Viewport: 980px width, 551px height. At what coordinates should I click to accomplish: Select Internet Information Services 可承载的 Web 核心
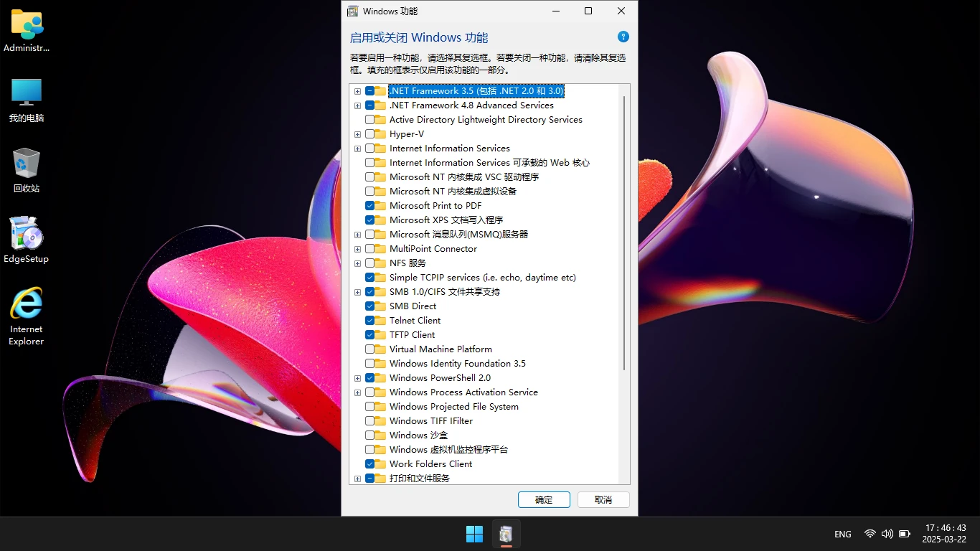coord(489,163)
